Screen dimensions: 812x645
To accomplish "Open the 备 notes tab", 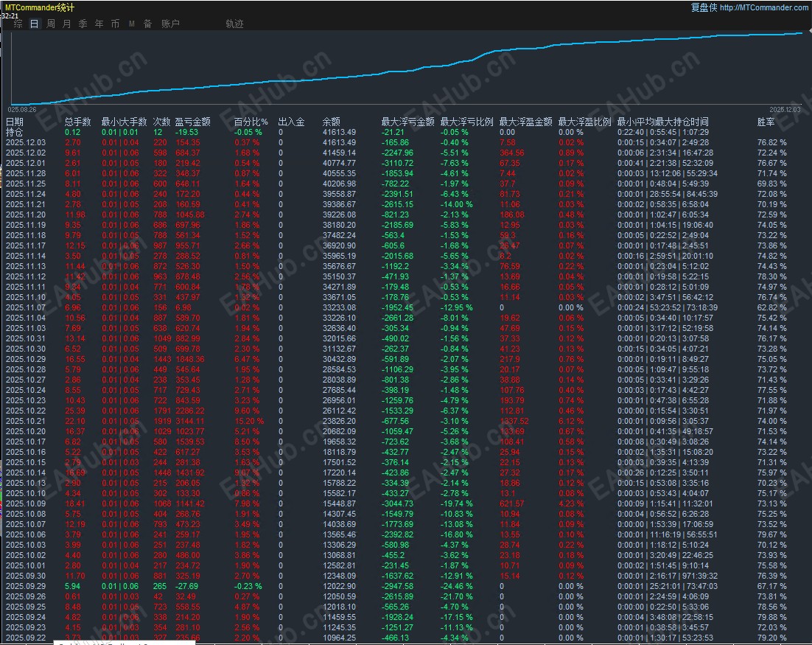I will tap(147, 24).
